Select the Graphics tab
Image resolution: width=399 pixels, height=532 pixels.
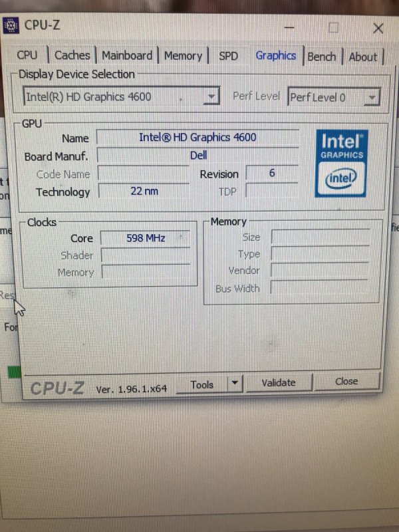pos(276,56)
